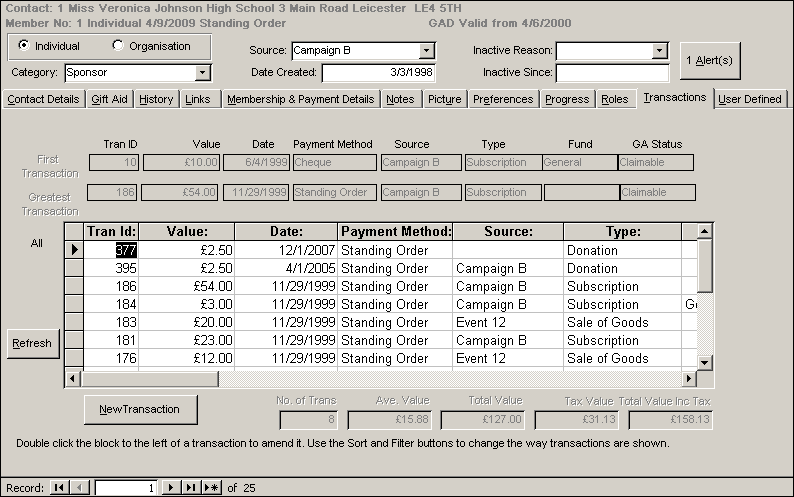Click the 4/1/2005 date cell
This screenshot has height=497, width=794.
click(x=286, y=268)
